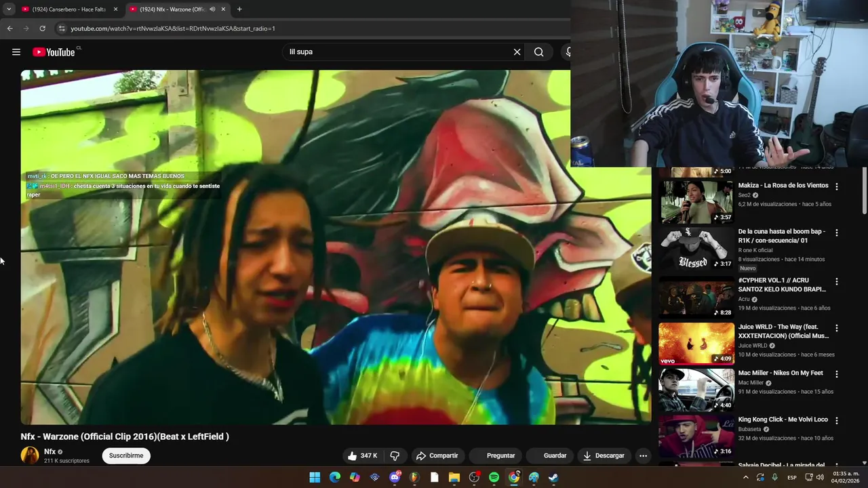Click 'Seo2' channel name
The image size is (868, 488).
pyautogui.click(x=744, y=195)
